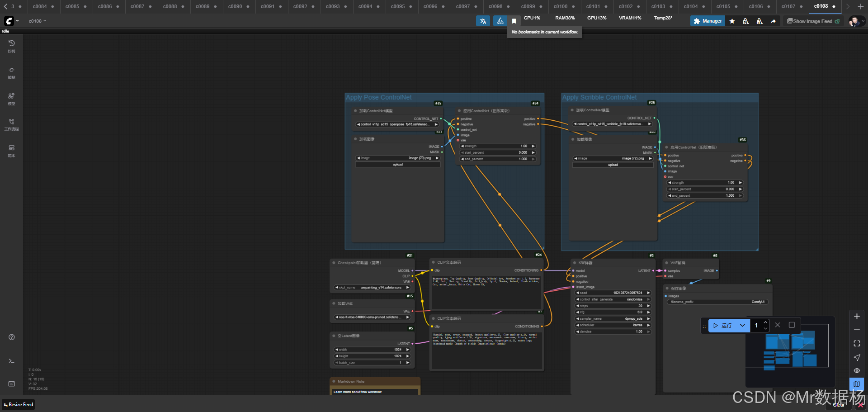Go to next workflow tabs with right arrow

(848, 6)
